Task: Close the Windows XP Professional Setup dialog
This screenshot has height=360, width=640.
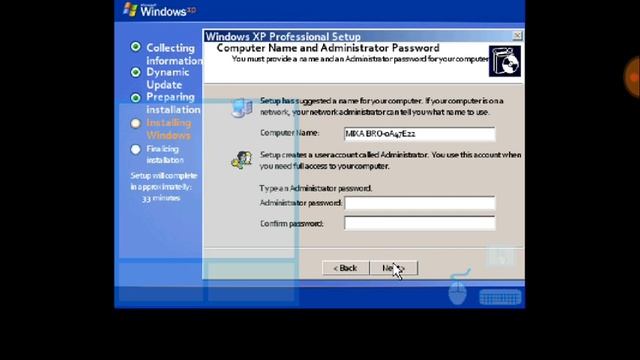Action: pyautogui.click(x=517, y=36)
